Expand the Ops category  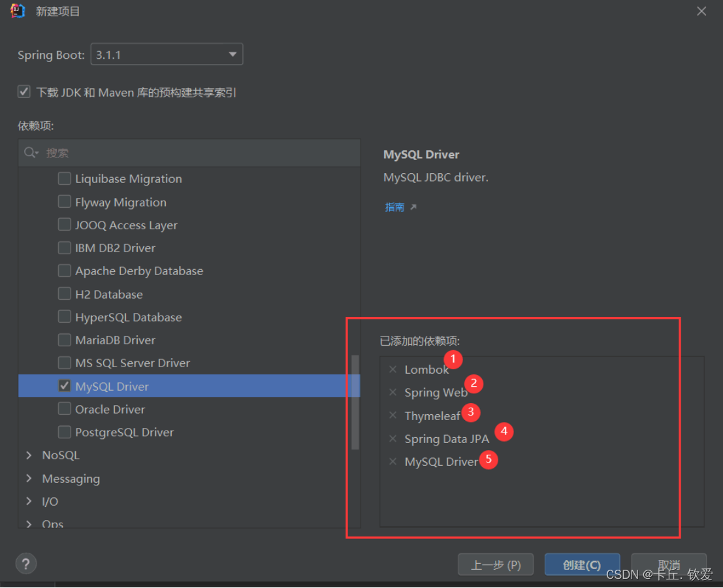click(29, 524)
